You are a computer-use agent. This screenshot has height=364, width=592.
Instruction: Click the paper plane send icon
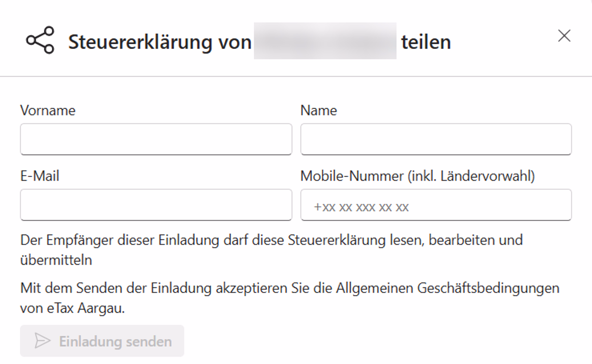pos(43,341)
